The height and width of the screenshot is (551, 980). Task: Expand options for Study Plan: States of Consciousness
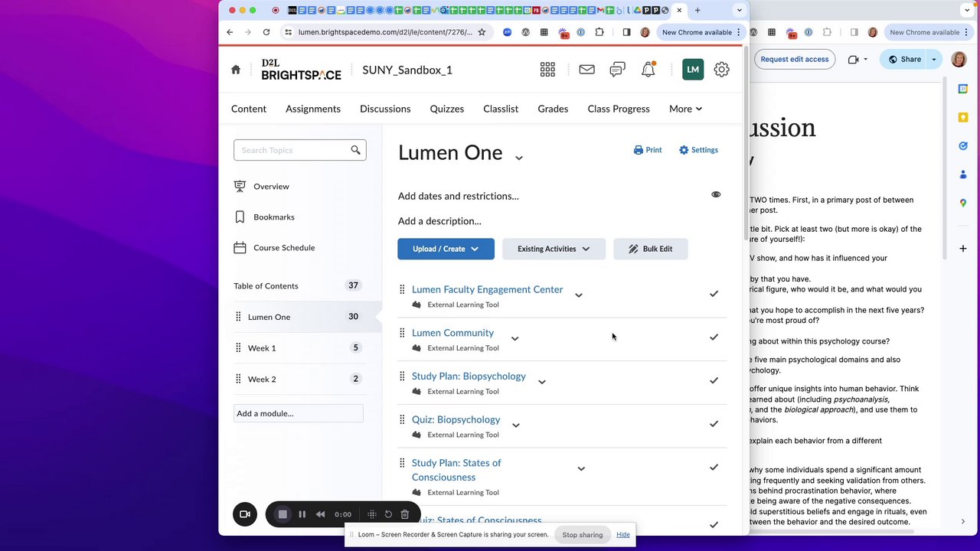pos(581,468)
